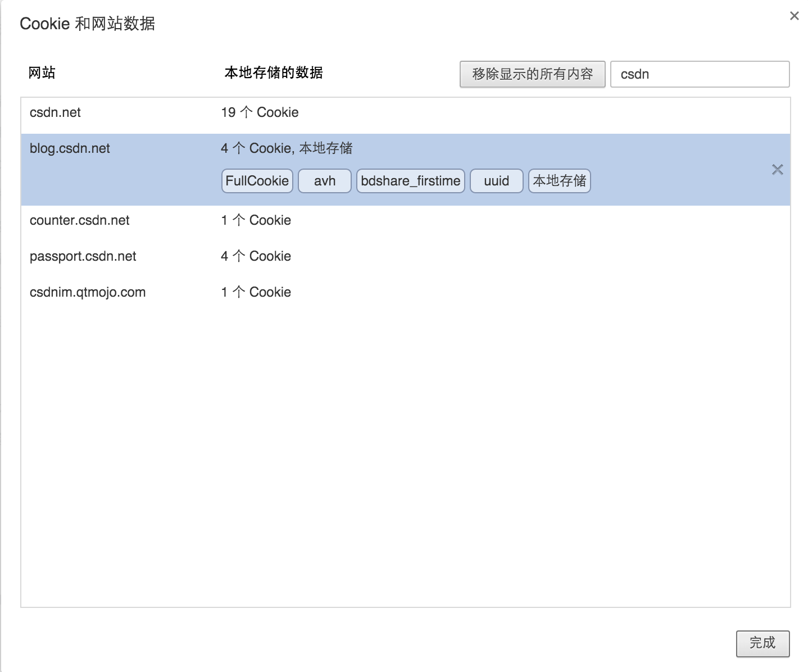Click the 本地存储的数据 column header
Screen dimensions: 808x672
point(274,72)
